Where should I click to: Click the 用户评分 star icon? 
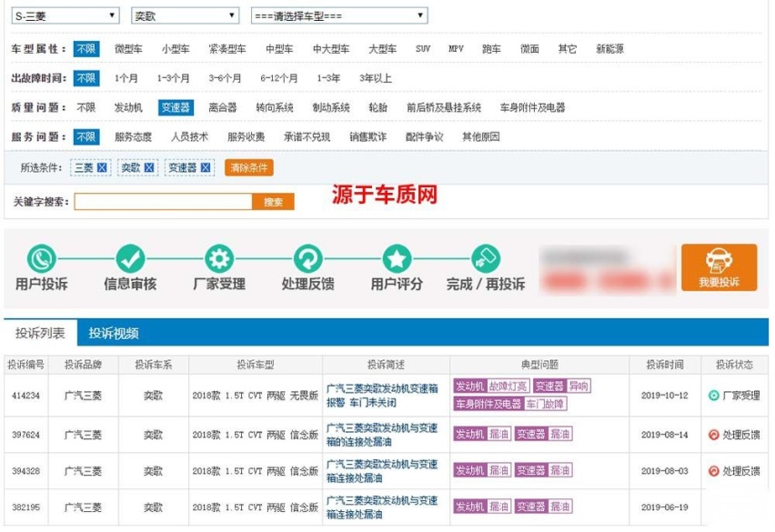tap(397, 258)
